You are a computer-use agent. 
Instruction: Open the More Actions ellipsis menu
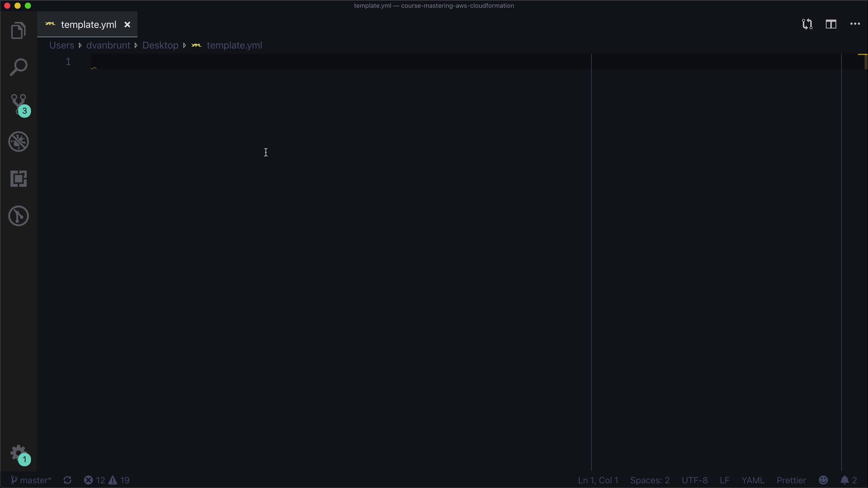pyautogui.click(x=855, y=24)
